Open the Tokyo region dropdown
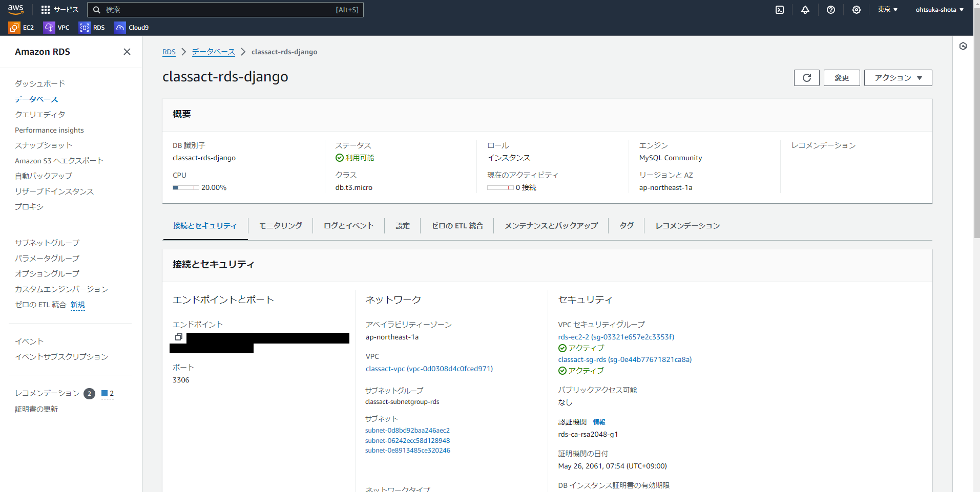The image size is (980, 492). 888,10
